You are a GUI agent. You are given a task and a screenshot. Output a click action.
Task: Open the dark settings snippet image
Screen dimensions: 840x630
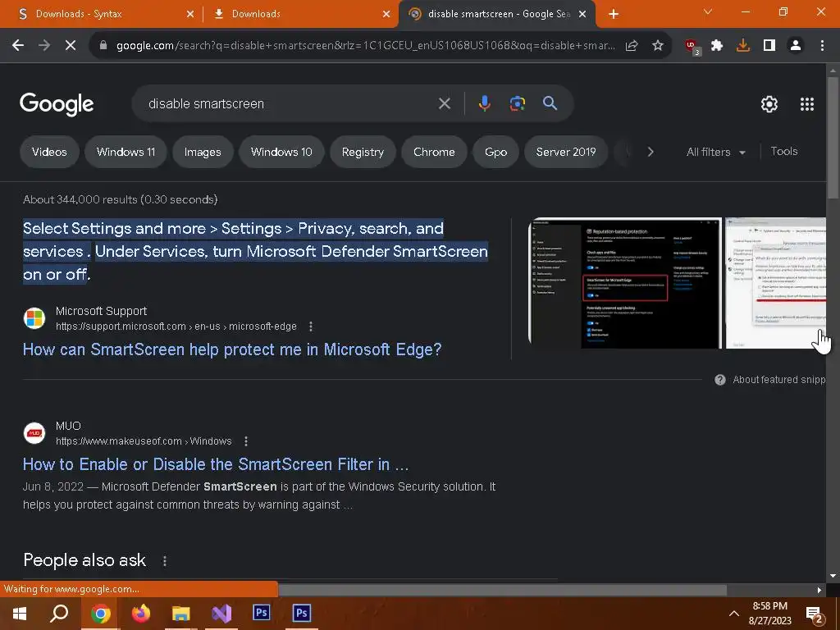point(625,283)
